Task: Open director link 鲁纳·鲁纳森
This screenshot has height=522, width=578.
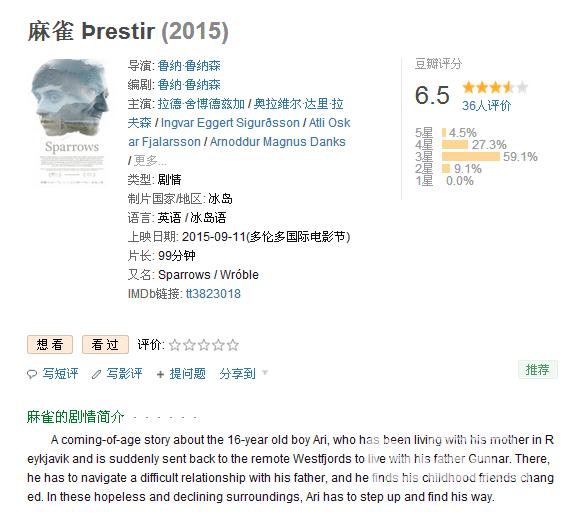Action: tap(189, 66)
